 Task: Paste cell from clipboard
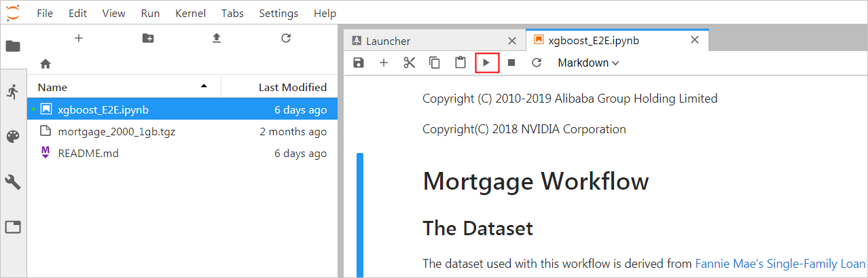click(x=460, y=63)
